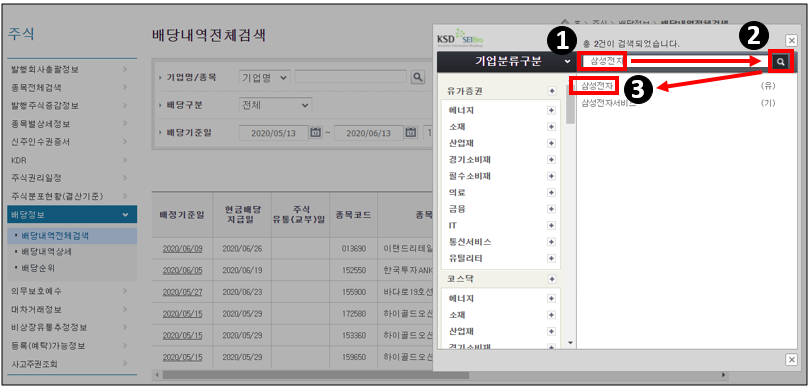Expand plus icon for IT category
Image resolution: width=811 pixels, height=389 pixels.
click(x=551, y=226)
